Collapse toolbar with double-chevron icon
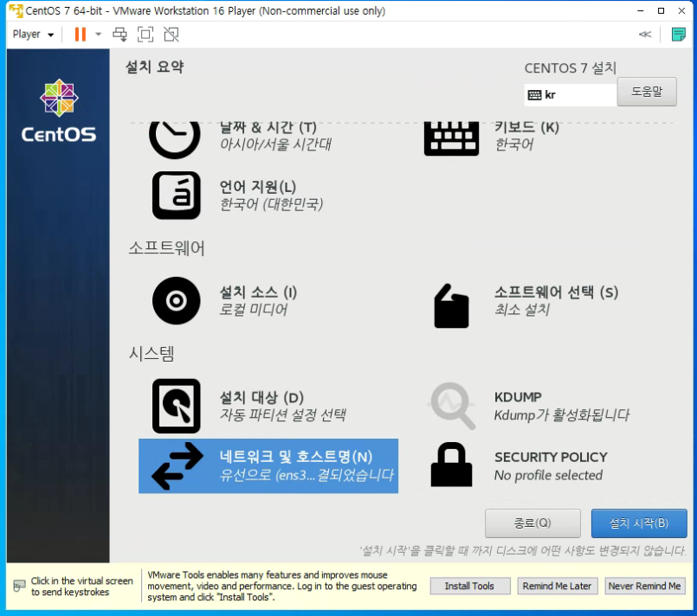Image resolution: width=697 pixels, height=616 pixels. pos(644,35)
